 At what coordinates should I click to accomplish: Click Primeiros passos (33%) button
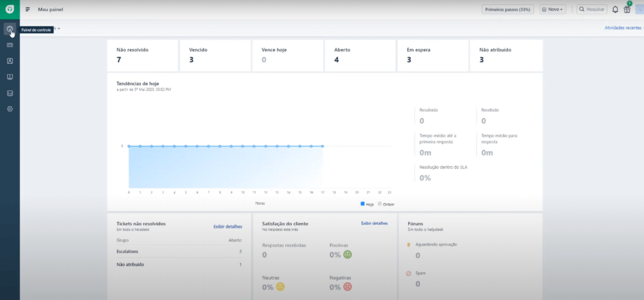507,9
